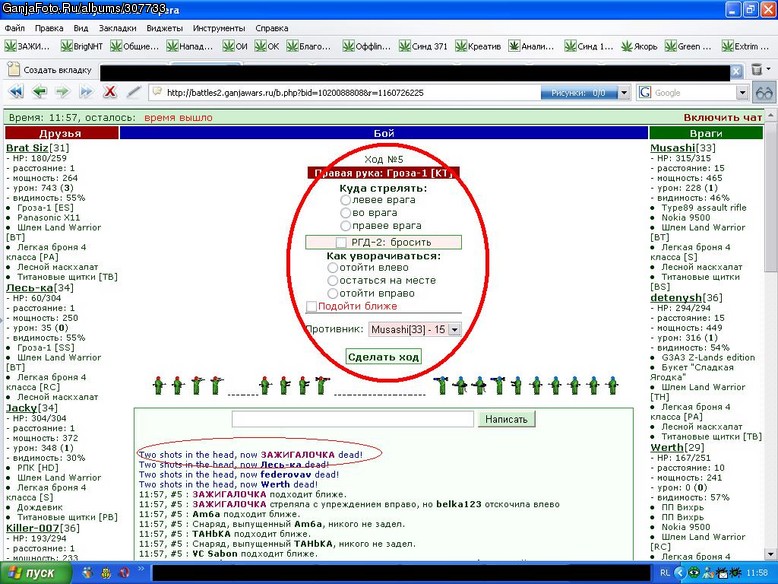This screenshot has height=584, width=778.
Task: Click the 'Включить чат' link
Action: pos(722,118)
